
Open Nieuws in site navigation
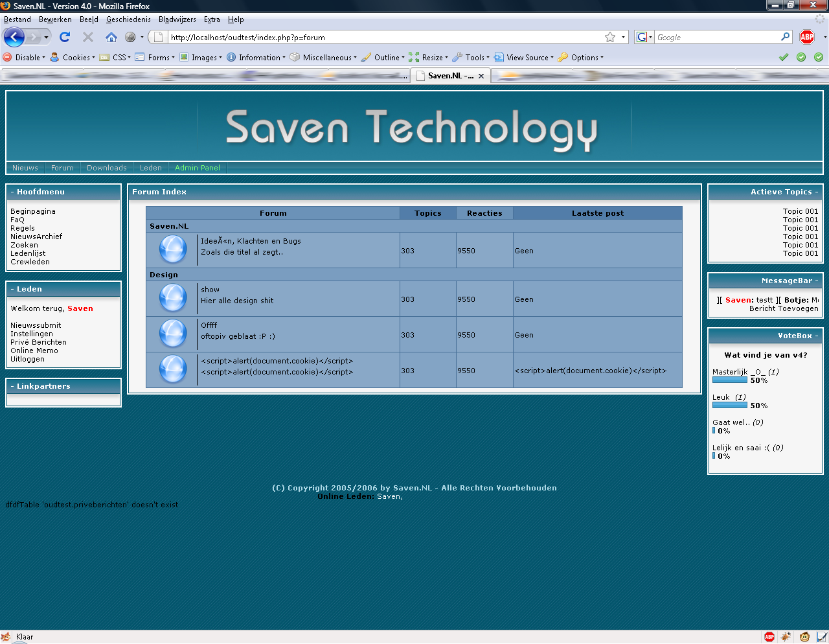25,168
